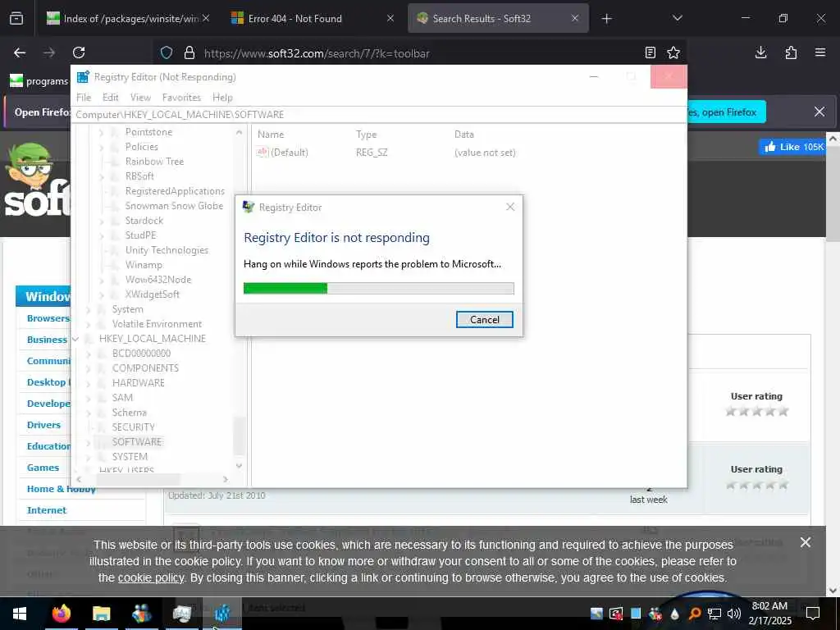Bookmark this page with the star
840x630 pixels.
click(x=673, y=52)
